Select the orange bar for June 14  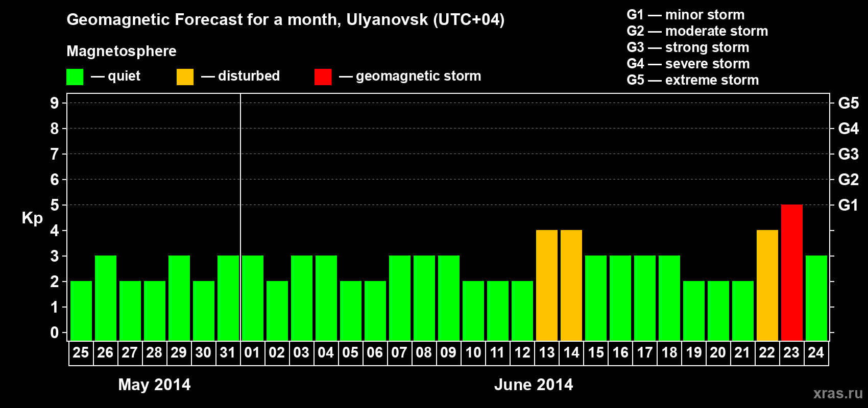tap(571, 285)
